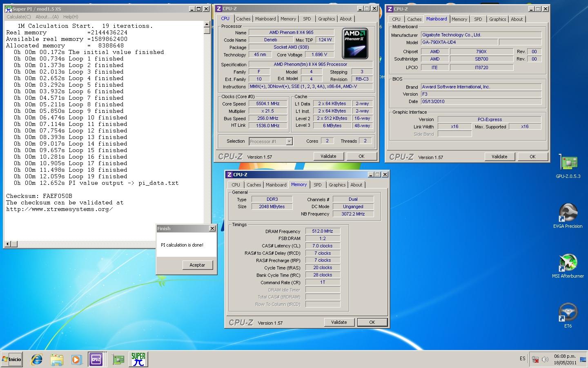588x368 pixels.
Task: Open the About...(A) menu in Super PI
Action: pyautogui.click(x=47, y=17)
